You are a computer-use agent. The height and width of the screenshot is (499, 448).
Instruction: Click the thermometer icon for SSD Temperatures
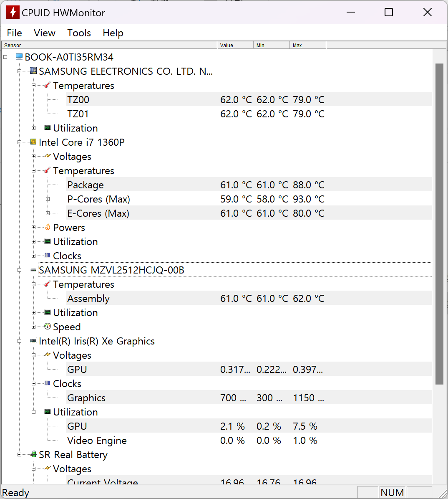tap(48, 284)
